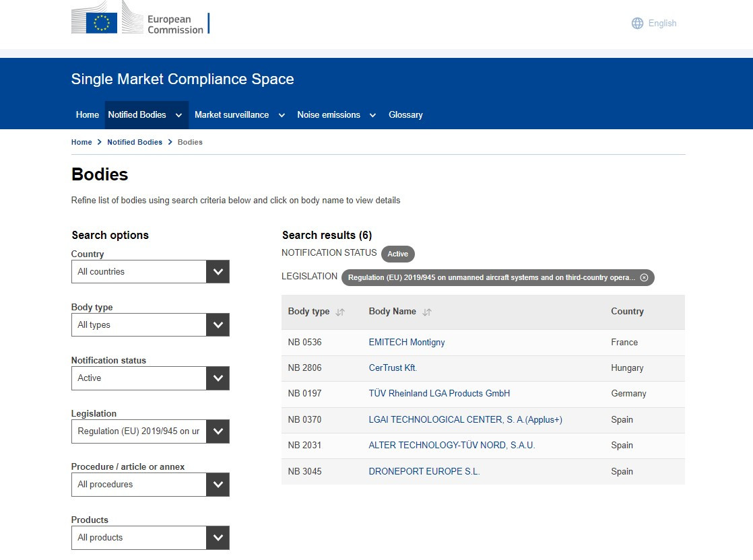The image size is (753, 560).
Task: Click Spain in the DRONEPORT EUROPE row
Action: (622, 471)
